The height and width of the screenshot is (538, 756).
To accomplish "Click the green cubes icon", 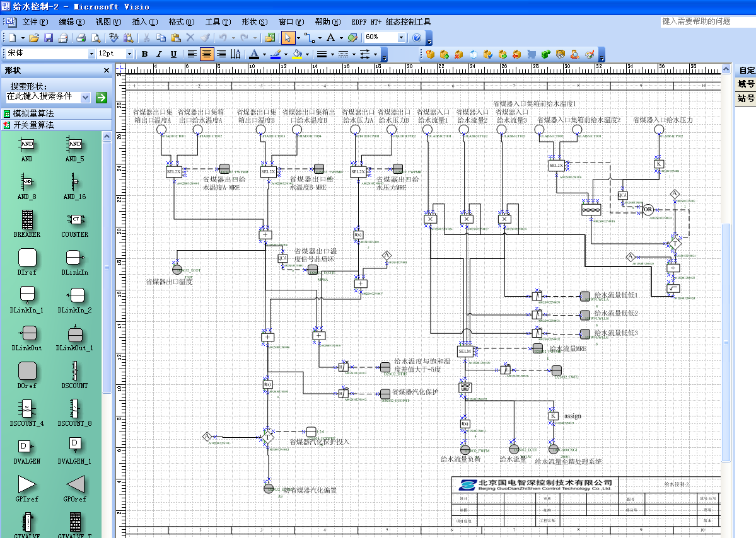I will click(x=546, y=54).
